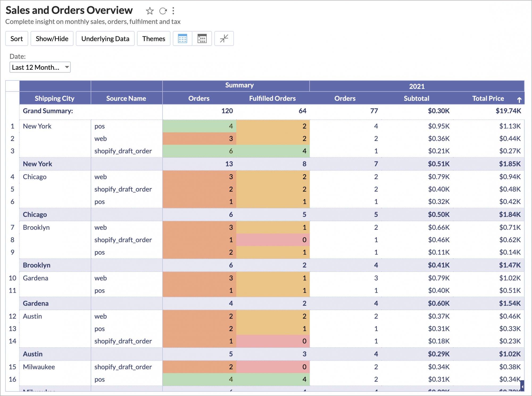The height and width of the screenshot is (396, 532).
Task: Select the Source Name column header
Action: click(126, 98)
